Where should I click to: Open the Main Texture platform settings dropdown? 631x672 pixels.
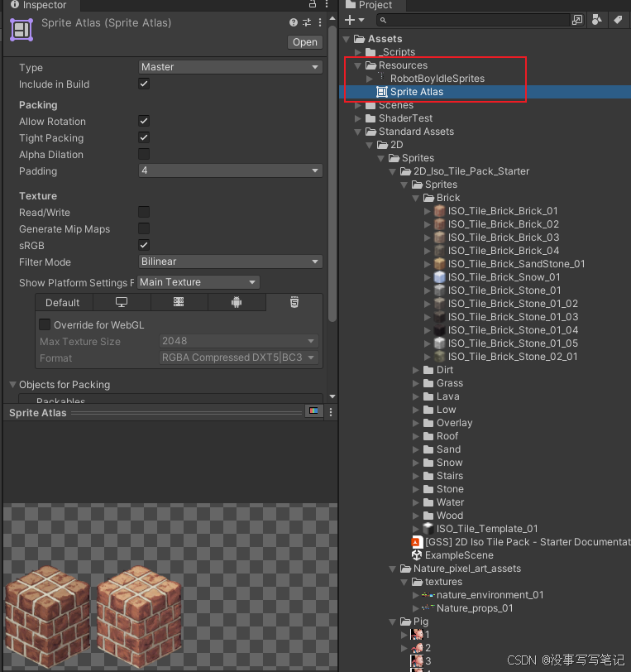pyautogui.click(x=198, y=282)
